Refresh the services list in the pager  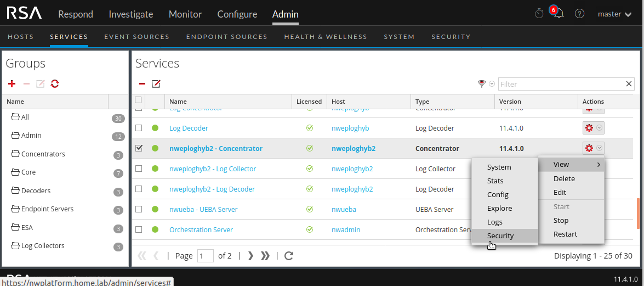point(289,255)
